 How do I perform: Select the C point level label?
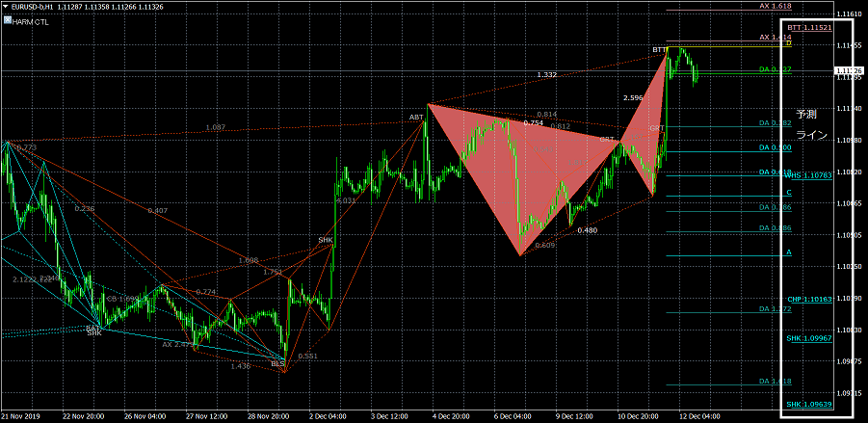tap(789, 193)
